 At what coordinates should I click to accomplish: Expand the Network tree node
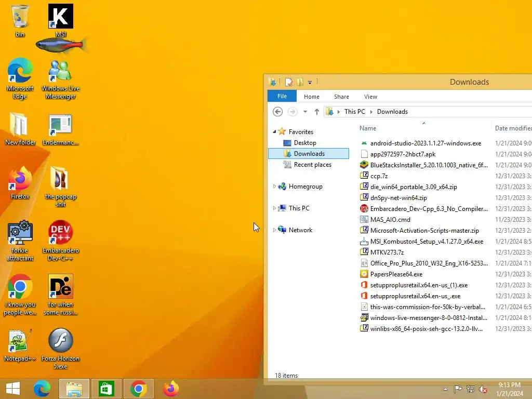[x=274, y=230]
